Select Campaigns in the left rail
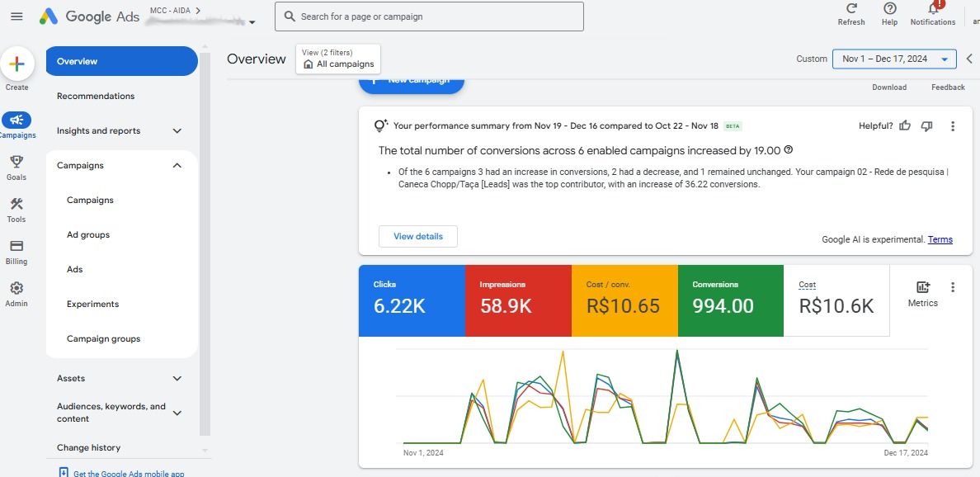 (x=16, y=125)
